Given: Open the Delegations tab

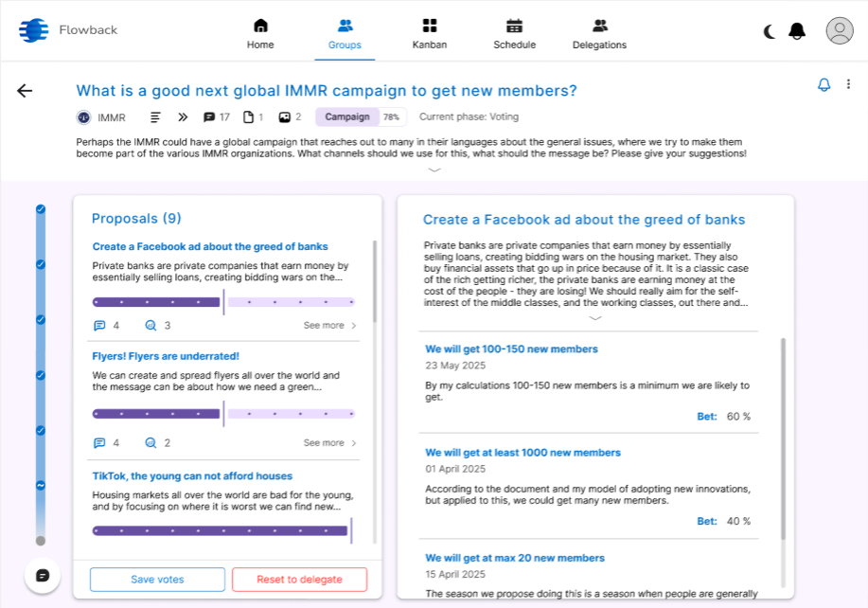Looking at the screenshot, I should coord(599,33).
